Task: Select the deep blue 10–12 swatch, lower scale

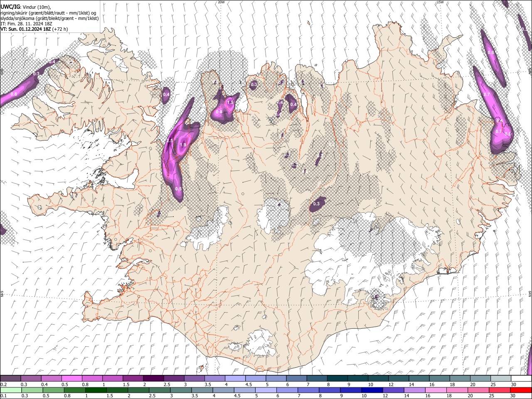Action: pyautogui.click(x=372, y=390)
